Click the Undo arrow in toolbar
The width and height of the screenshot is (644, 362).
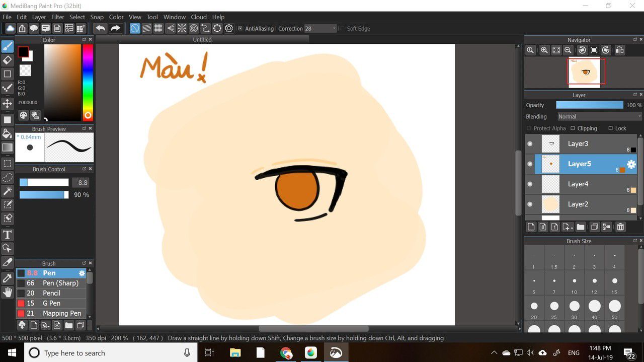pos(101,29)
